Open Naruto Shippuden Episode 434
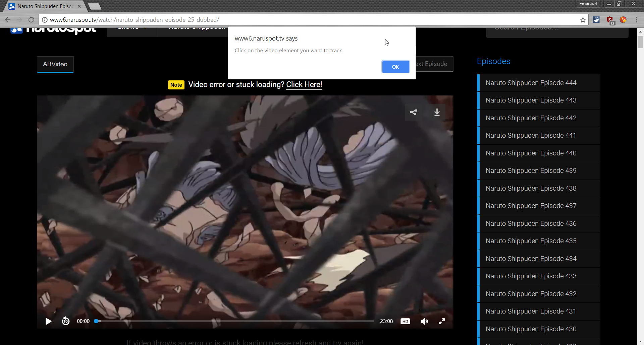Screen dimensions: 644x345 (538, 259)
